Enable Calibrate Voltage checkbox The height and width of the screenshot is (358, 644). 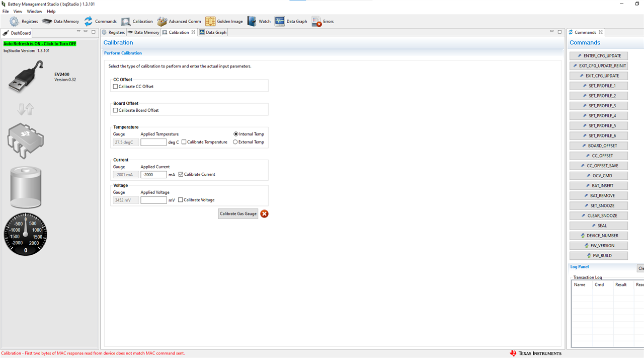pyautogui.click(x=181, y=200)
